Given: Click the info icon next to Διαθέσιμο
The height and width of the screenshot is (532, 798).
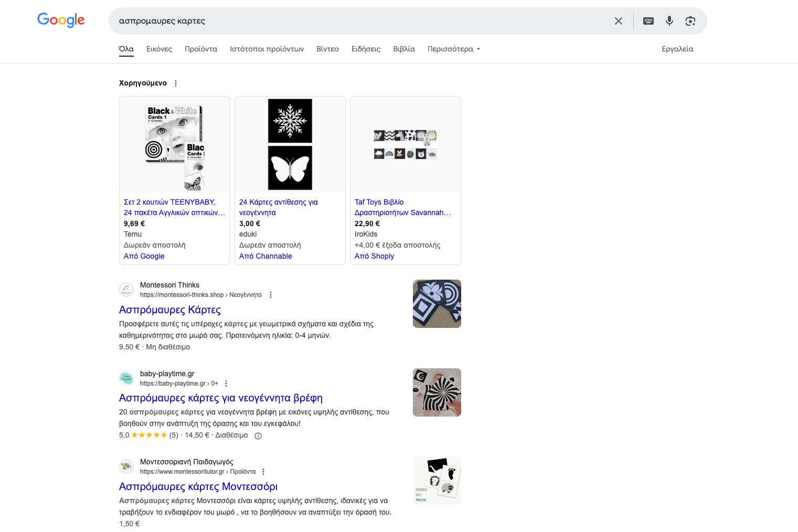Looking at the screenshot, I should click(x=258, y=435).
